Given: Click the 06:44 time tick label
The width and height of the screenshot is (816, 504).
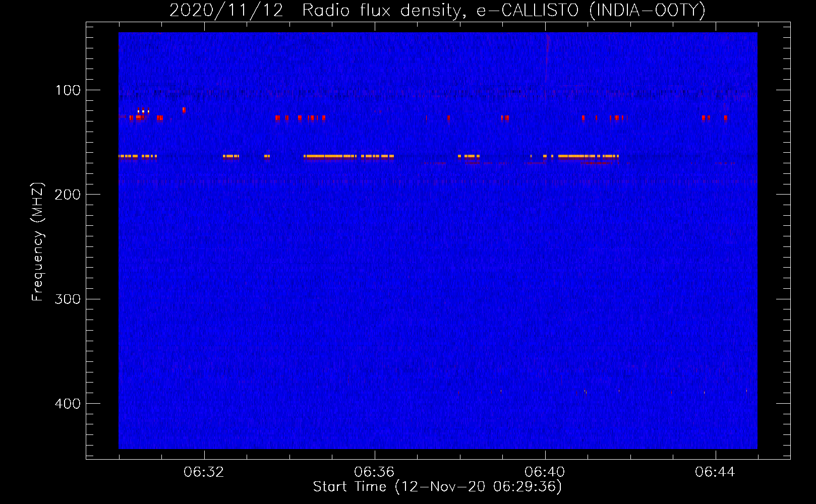Looking at the screenshot, I should pyautogui.click(x=715, y=472).
